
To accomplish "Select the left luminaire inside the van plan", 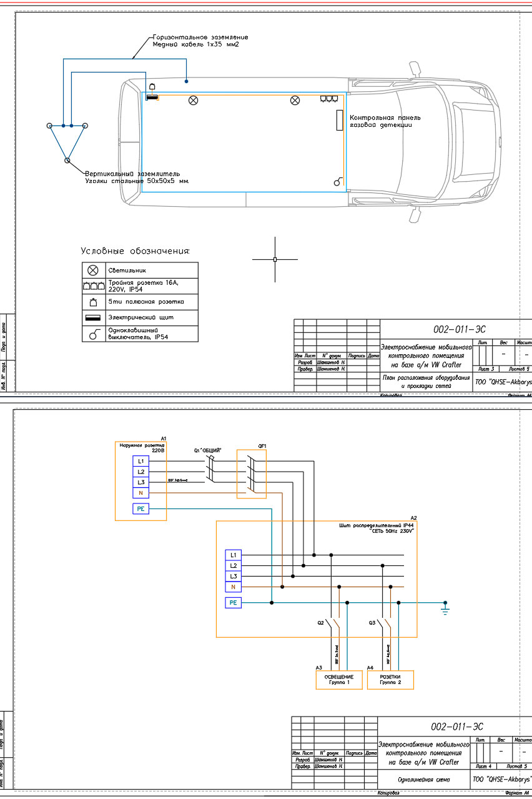I will [x=194, y=99].
